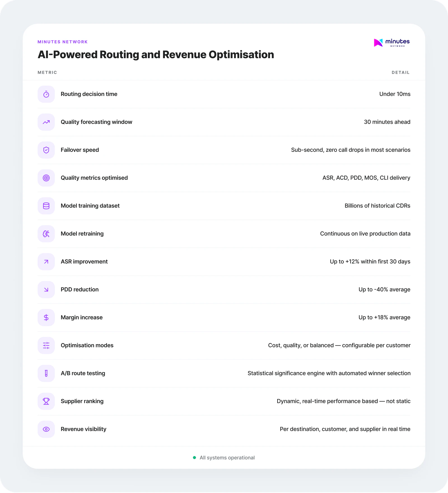Screen dimensions: 448x493
Task: Click the brain icon beside Model retraining
Action: (x=46, y=234)
